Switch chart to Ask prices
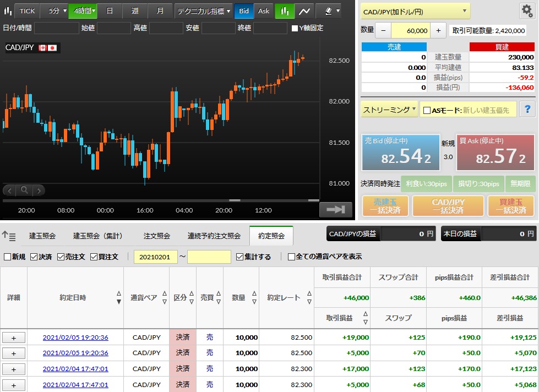 point(264,11)
